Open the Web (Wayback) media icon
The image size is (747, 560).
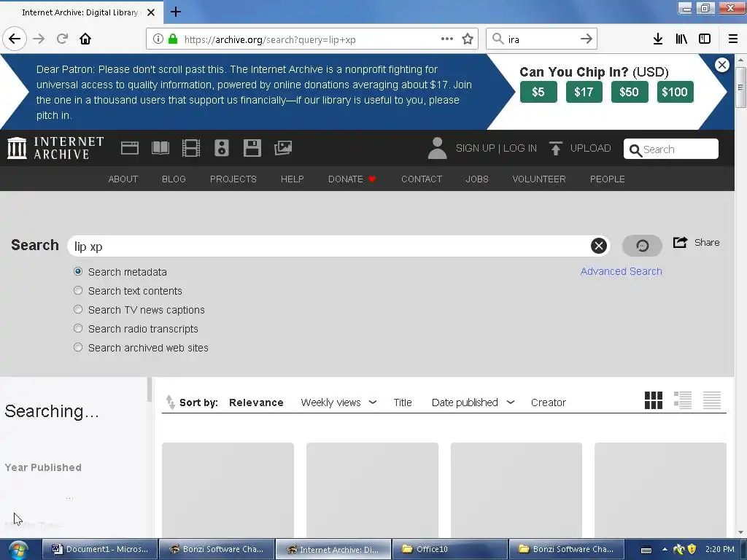pos(130,148)
